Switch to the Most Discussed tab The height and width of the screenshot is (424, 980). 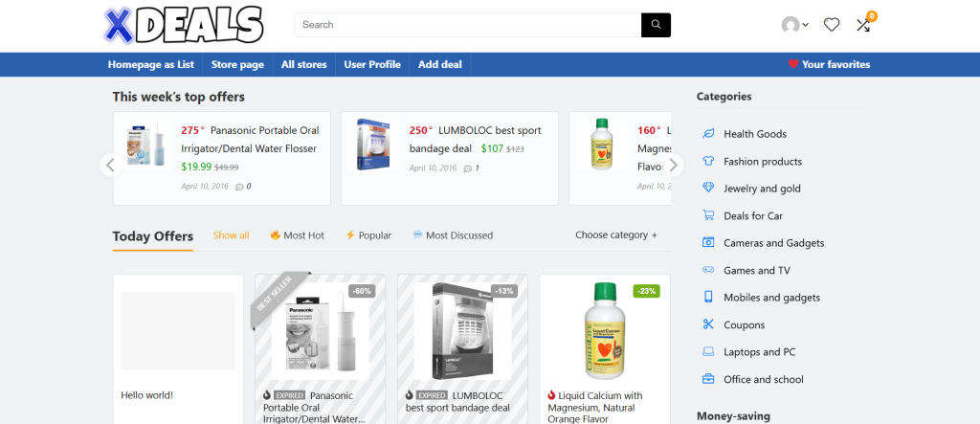tap(453, 235)
